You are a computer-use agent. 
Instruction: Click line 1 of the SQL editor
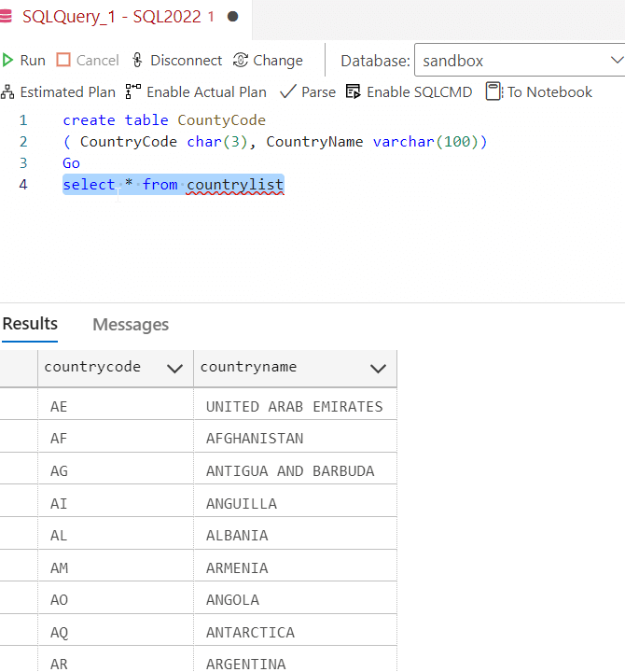click(x=164, y=120)
